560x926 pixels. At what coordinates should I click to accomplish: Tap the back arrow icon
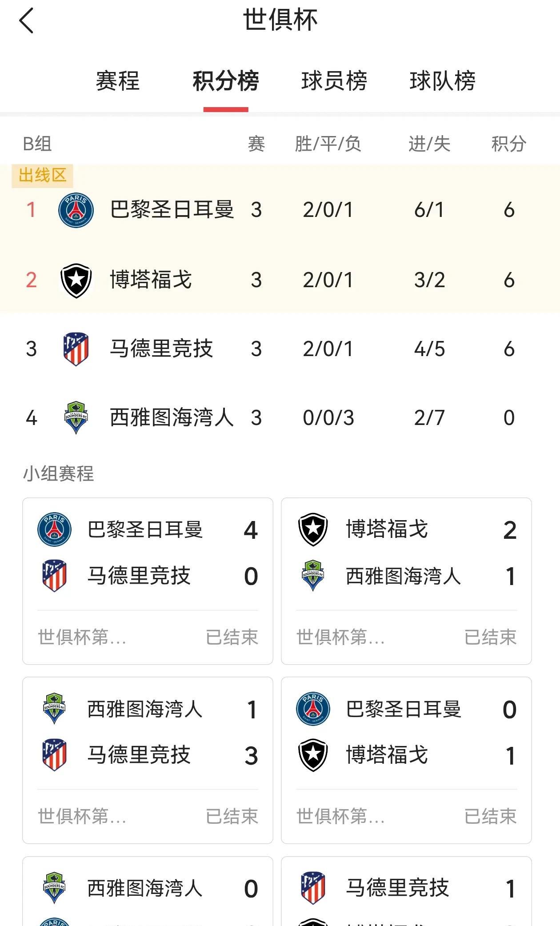pos(27,21)
